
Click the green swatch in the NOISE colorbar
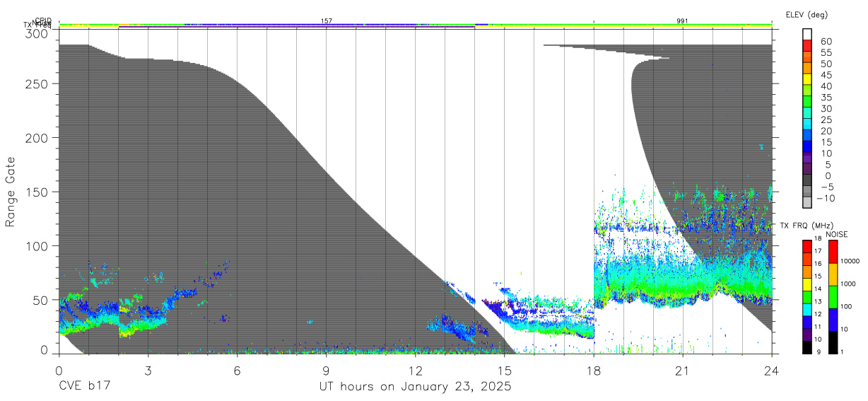833,297
